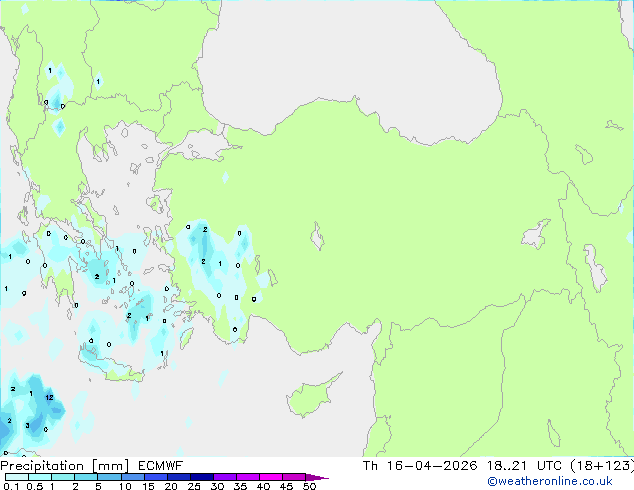Click the legend arrow beyond 50 mm

(x=317, y=477)
